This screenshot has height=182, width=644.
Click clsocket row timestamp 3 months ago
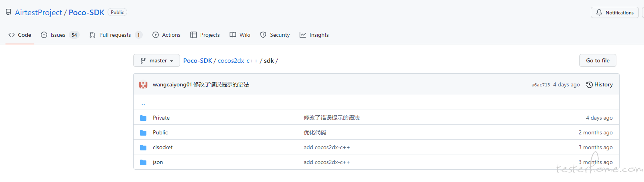[x=596, y=147]
